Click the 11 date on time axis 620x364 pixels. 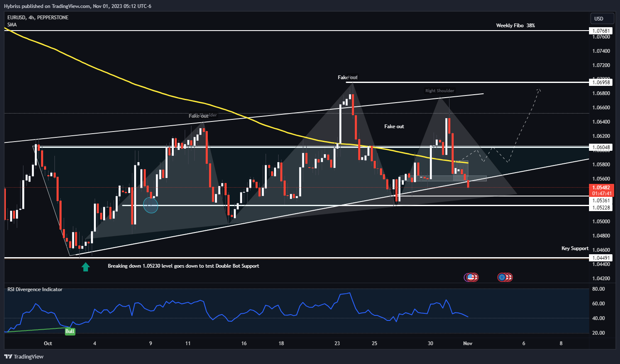[188, 343]
